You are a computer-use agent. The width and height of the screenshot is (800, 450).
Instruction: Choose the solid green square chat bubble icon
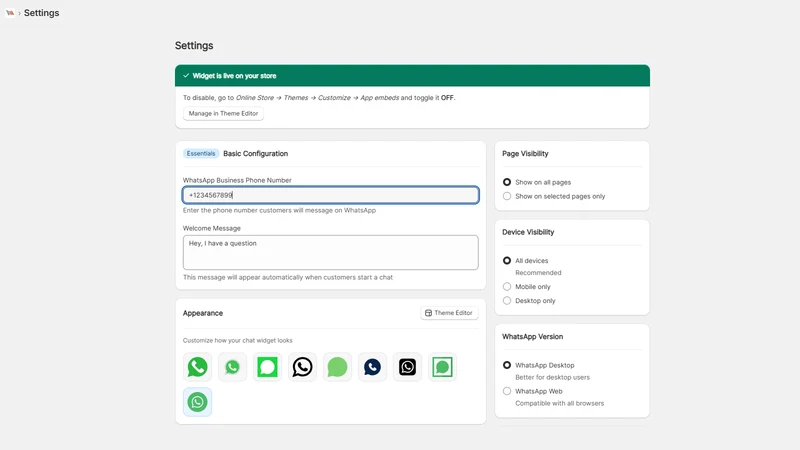[x=267, y=367]
